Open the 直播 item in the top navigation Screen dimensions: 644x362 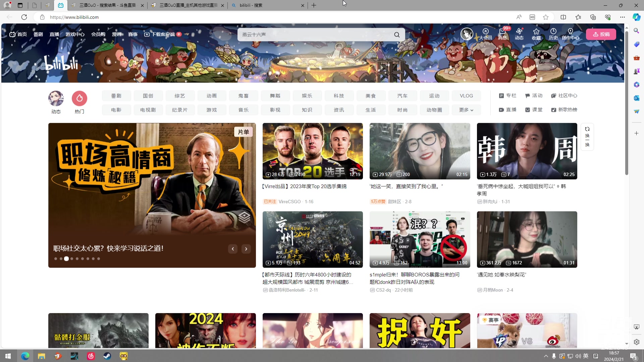click(x=54, y=34)
